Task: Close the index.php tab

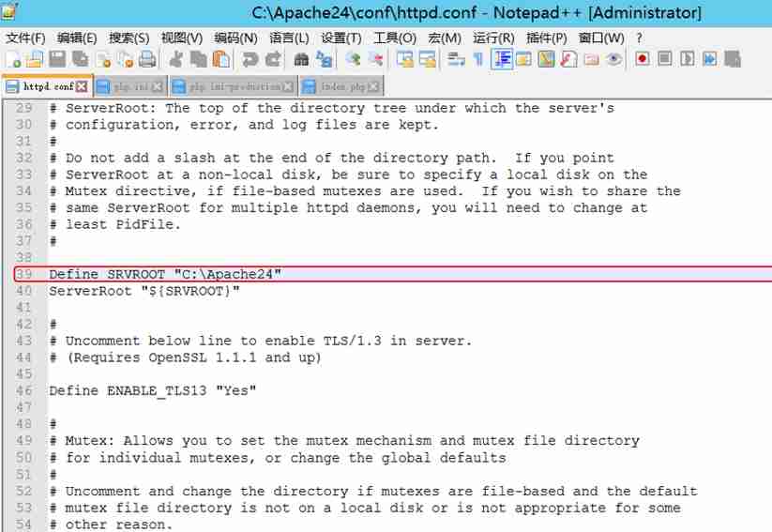Action: [373, 86]
